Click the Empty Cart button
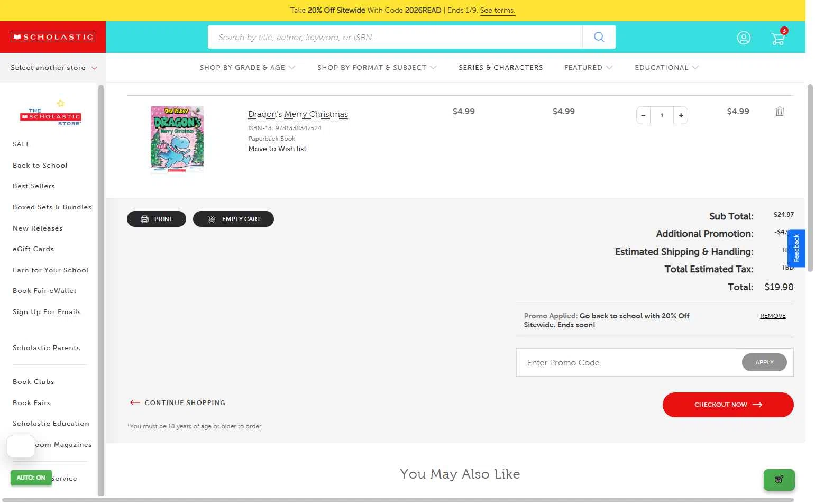 point(233,219)
